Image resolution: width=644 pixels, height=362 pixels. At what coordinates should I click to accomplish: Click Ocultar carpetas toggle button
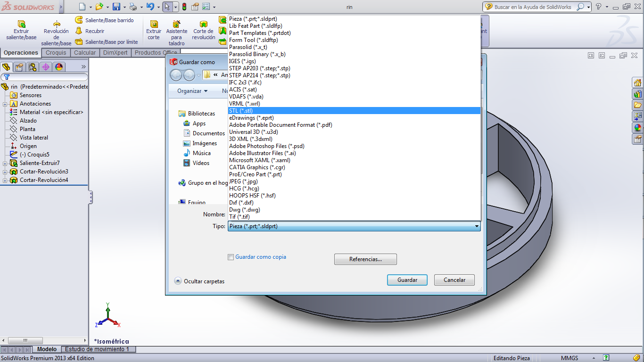click(x=199, y=281)
